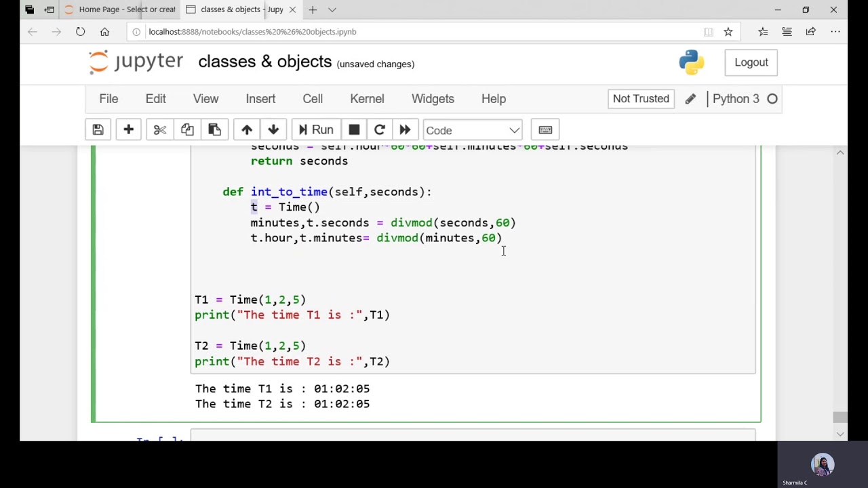Toggle reading view icon
The height and width of the screenshot is (488, 868).
[x=709, y=32]
